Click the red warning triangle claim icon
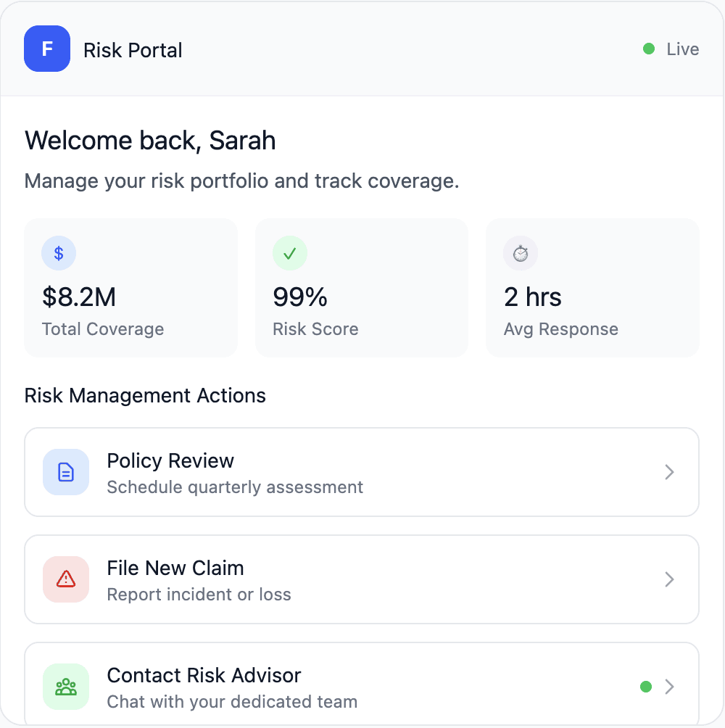This screenshot has height=728, width=725. point(66,579)
